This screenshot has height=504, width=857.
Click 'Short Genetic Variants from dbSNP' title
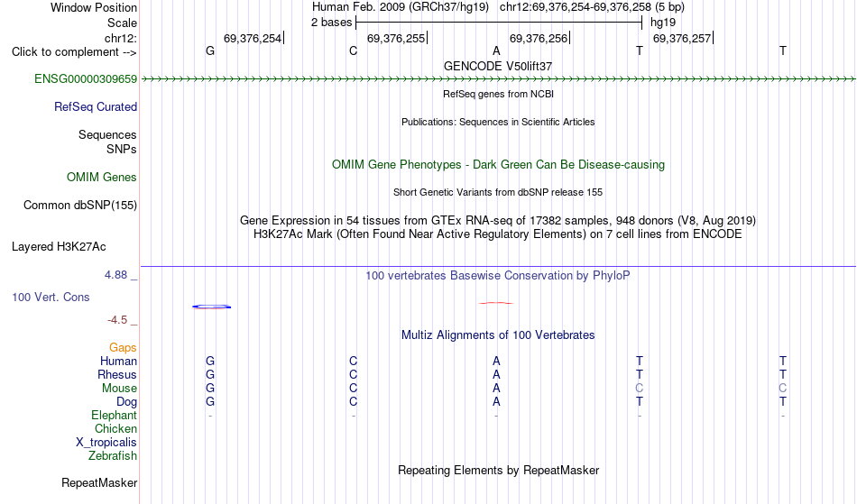click(x=498, y=192)
